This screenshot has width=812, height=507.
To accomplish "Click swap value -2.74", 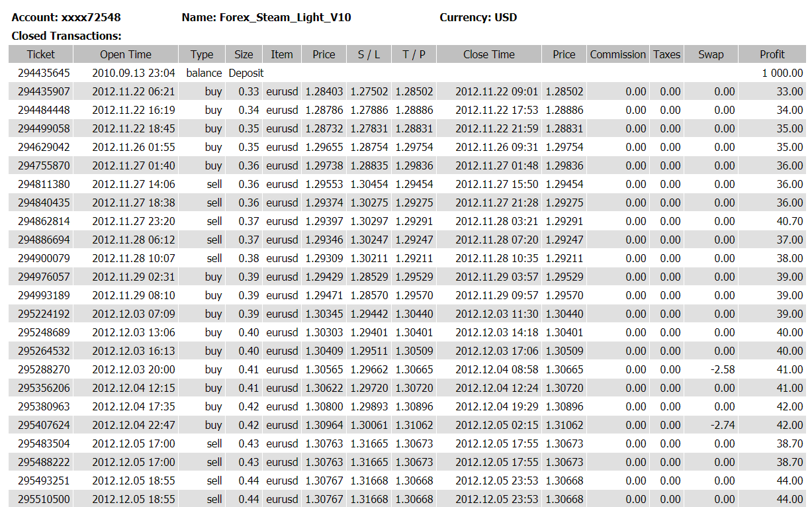I will pos(722,425).
